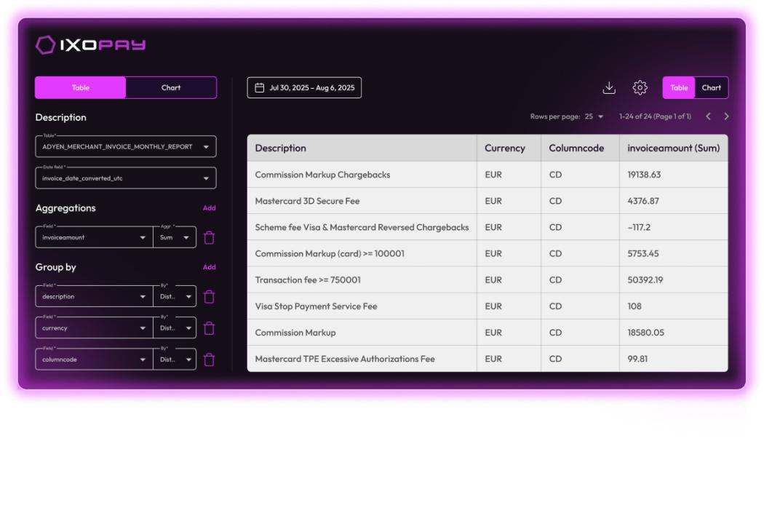
Task: Go to previous page with left chevron
Action: [x=708, y=116]
